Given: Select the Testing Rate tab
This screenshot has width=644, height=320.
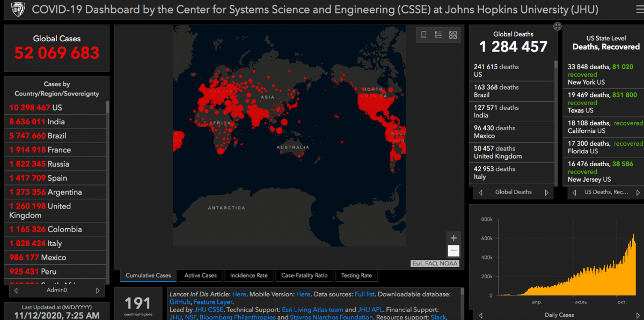Looking at the screenshot, I should [357, 276].
